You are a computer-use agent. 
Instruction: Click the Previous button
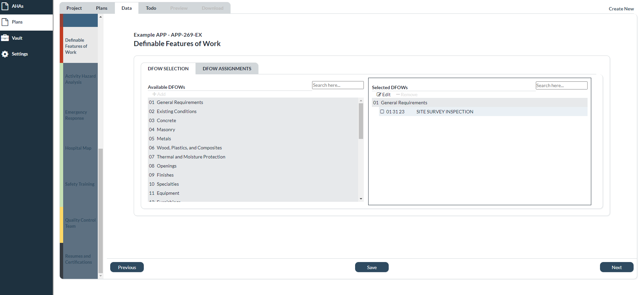point(127,267)
